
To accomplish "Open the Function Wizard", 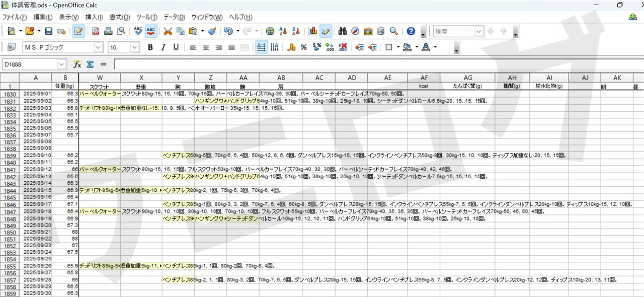I will coord(77,64).
